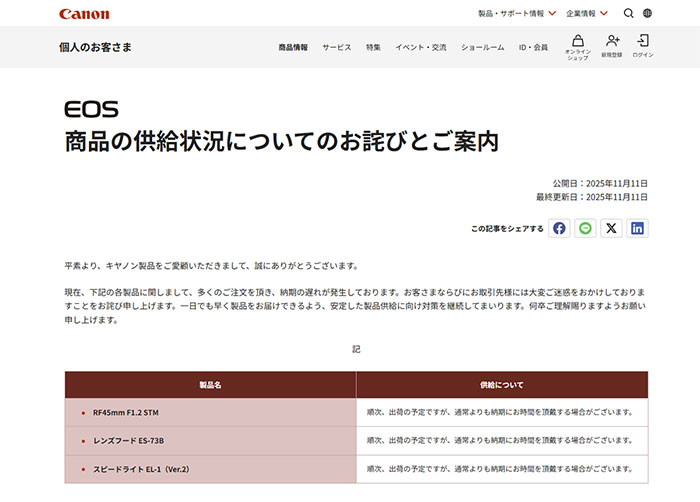Click the Canon logo
The image size is (700, 502).
(x=84, y=14)
